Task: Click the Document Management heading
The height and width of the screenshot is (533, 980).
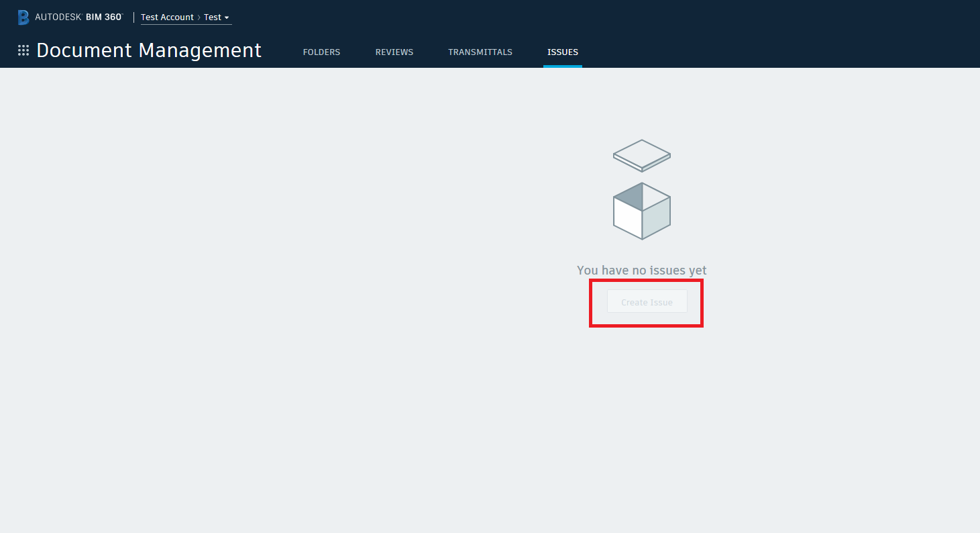Action: point(148,50)
